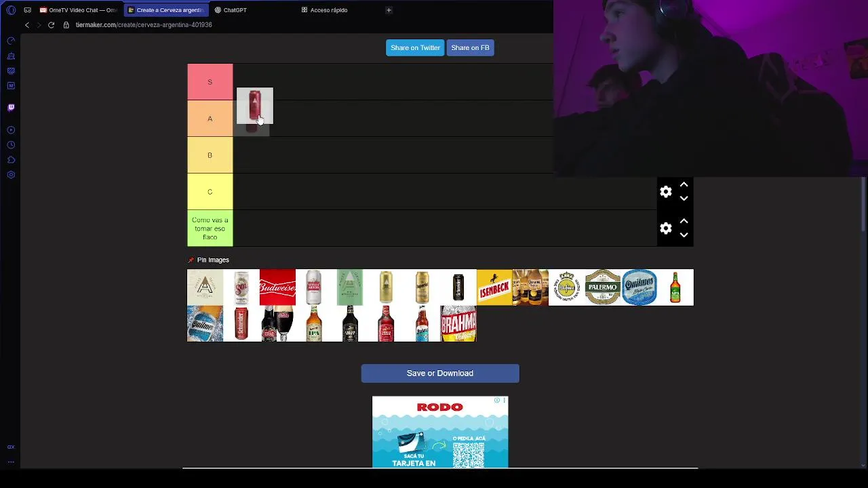Switch to the OmeTV Video Chat tab
Screen dimensions: 868x488
coord(79,10)
